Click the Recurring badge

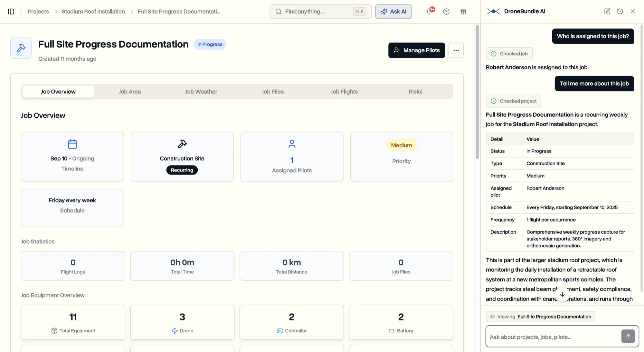coord(182,170)
